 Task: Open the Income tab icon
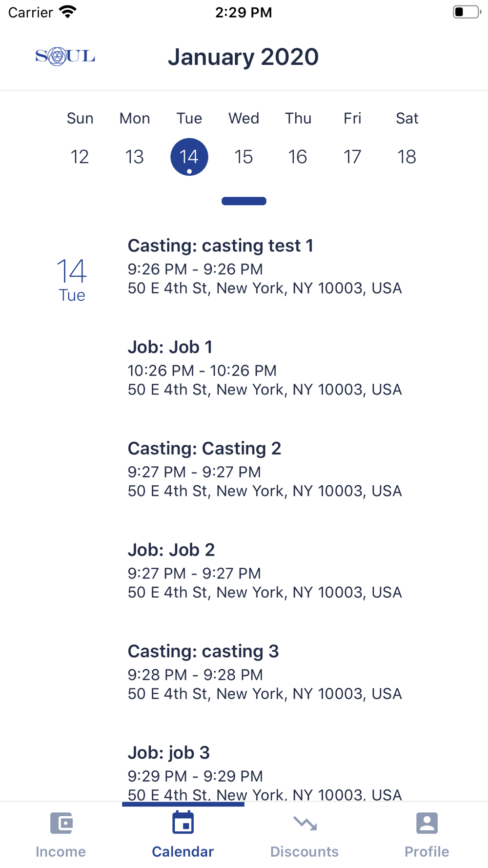pos(61,823)
